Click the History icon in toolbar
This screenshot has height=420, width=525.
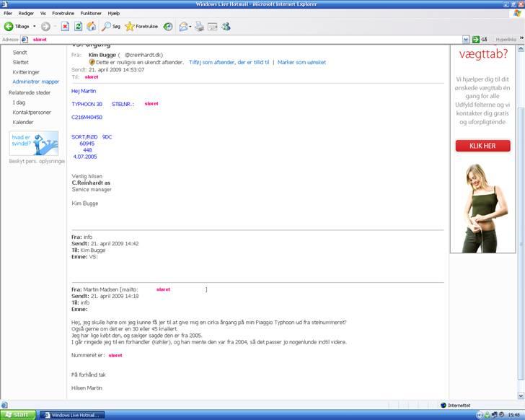point(167,26)
